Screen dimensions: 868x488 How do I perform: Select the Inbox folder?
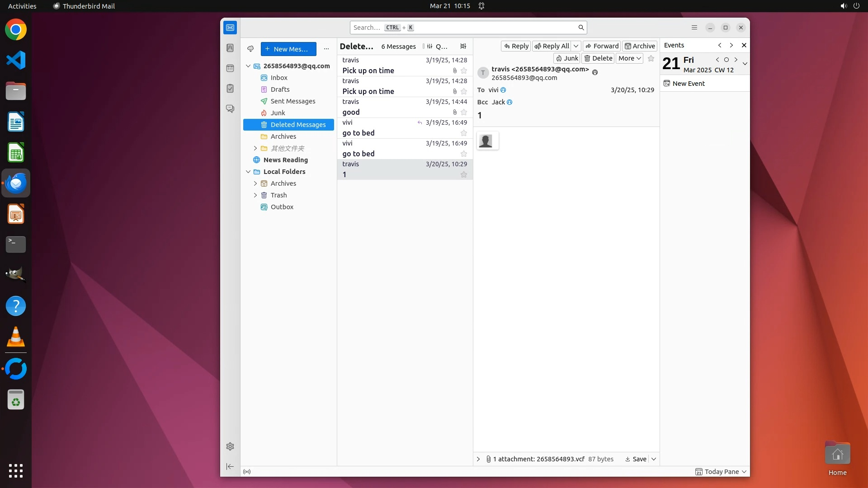pyautogui.click(x=279, y=78)
